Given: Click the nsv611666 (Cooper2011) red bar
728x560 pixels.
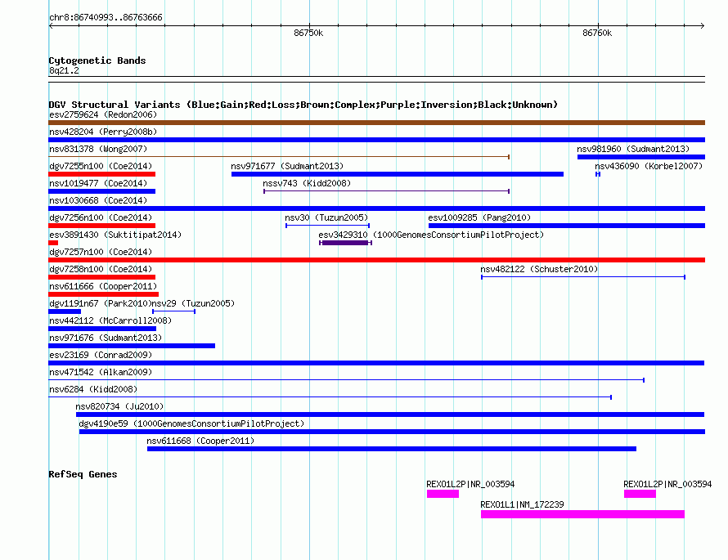Looking at the screenshot, I should click(104, 294).
